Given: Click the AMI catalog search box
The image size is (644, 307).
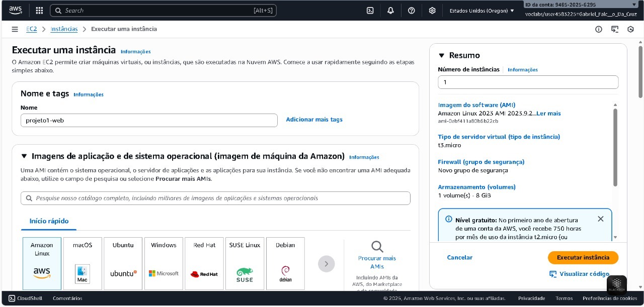Looking at the screenshot, I should (215, 198).
